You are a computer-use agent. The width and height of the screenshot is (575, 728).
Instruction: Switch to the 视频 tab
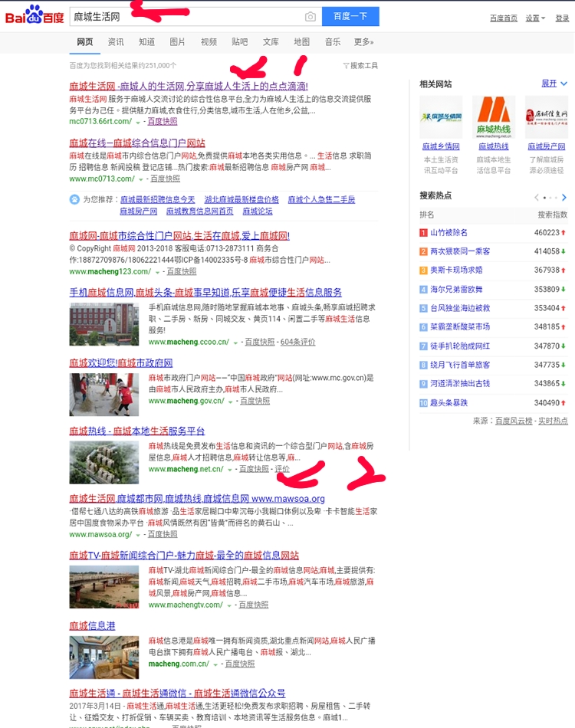click(209, 42)
